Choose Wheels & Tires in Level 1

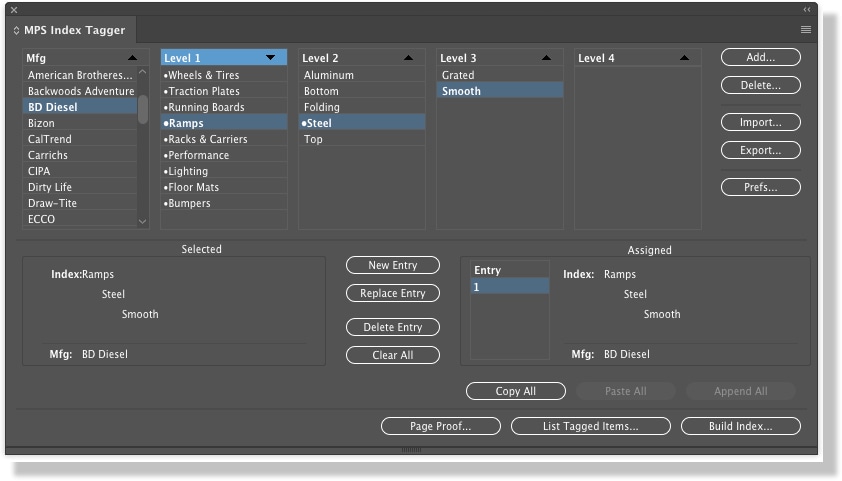pyautogui.click(x=204, y=75)
